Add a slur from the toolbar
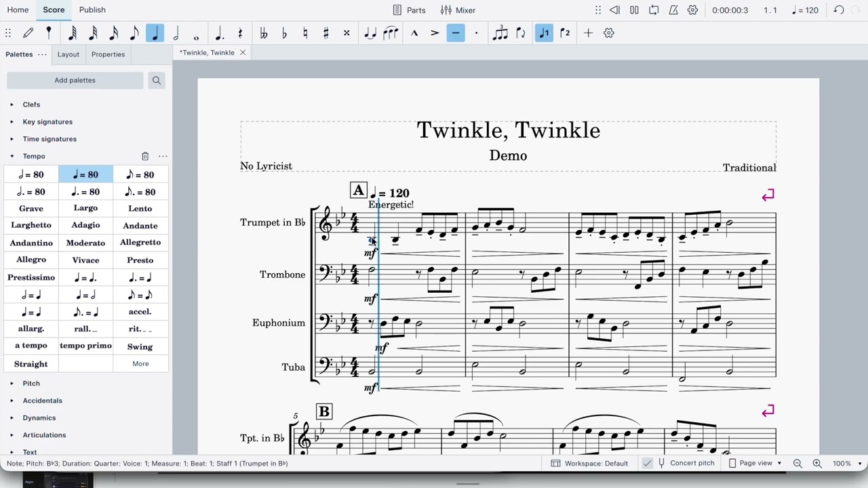 tap(391, 33)
